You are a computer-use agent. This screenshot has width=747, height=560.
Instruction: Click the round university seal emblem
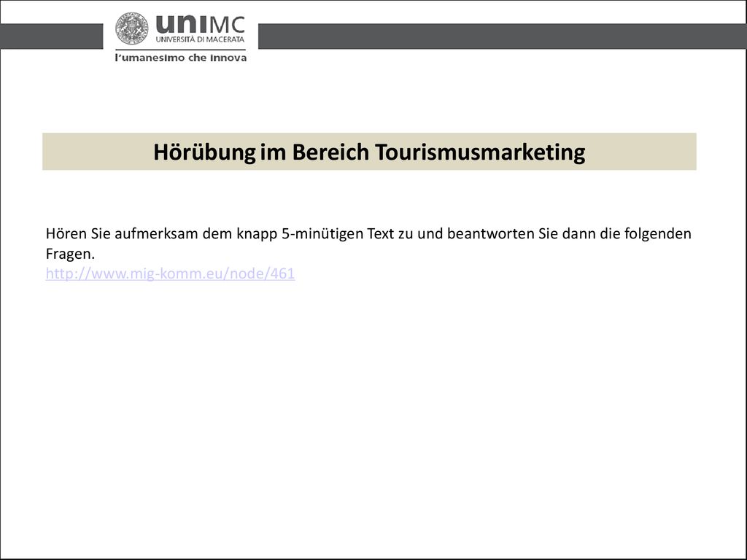[132, 29]
